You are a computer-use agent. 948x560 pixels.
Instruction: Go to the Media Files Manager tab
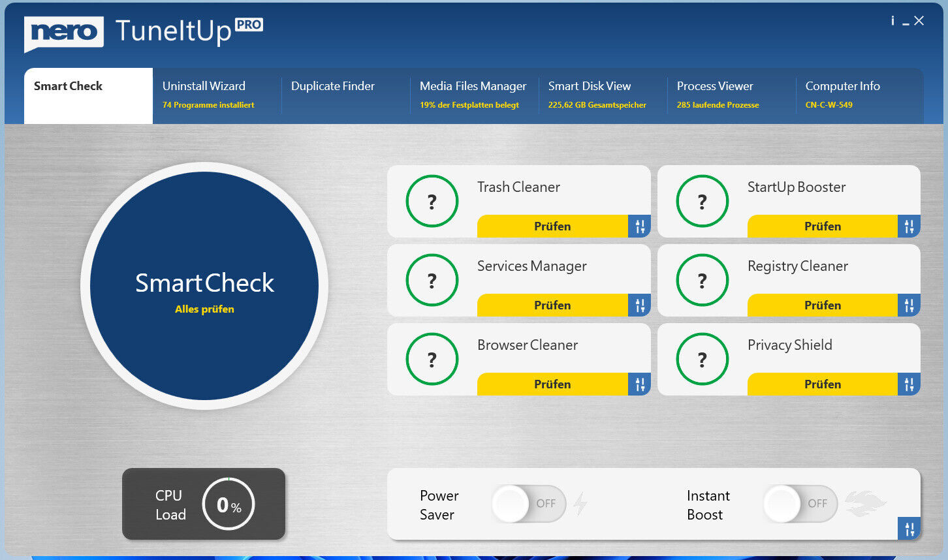click(x=474, y=95)
